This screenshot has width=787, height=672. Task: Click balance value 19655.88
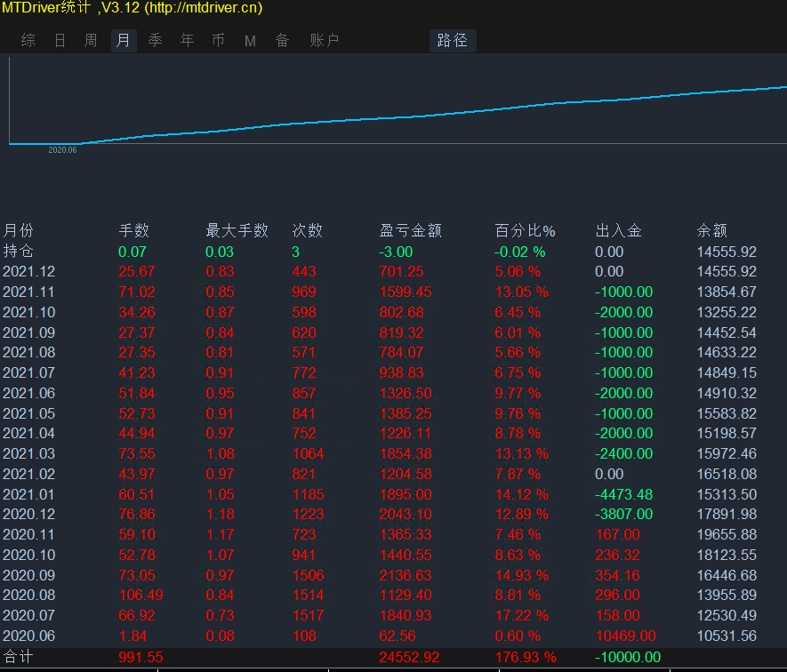[727, 534]
